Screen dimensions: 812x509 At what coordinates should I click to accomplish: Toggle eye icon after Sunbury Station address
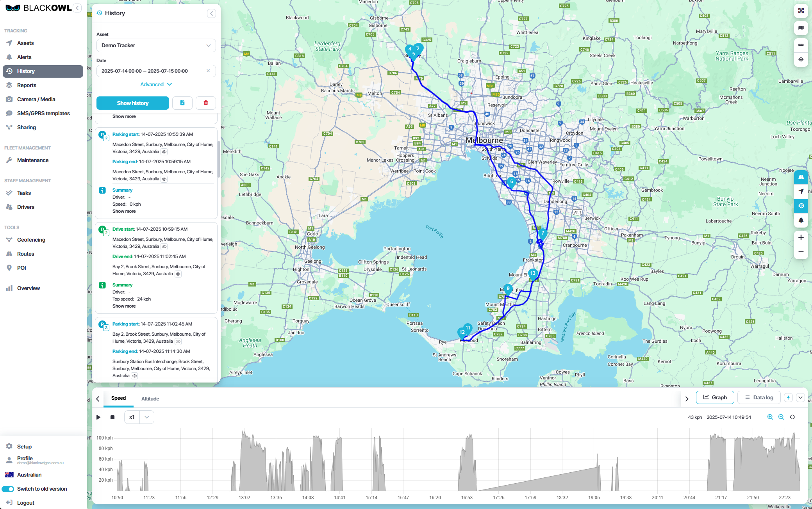[134, 376]
